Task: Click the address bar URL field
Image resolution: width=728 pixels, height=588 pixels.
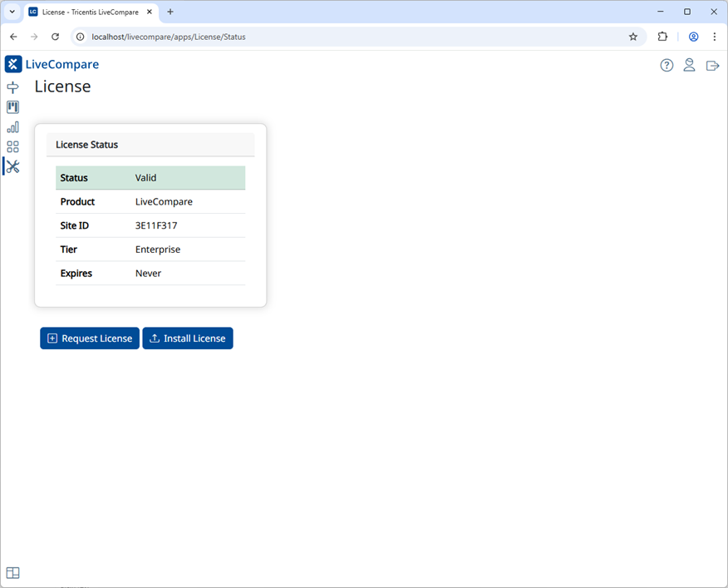Action: pyautogui.click(x=357, y=37)
